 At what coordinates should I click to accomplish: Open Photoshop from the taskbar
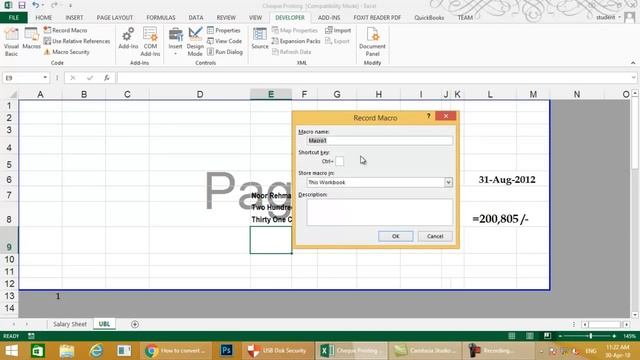coord(226,351)
